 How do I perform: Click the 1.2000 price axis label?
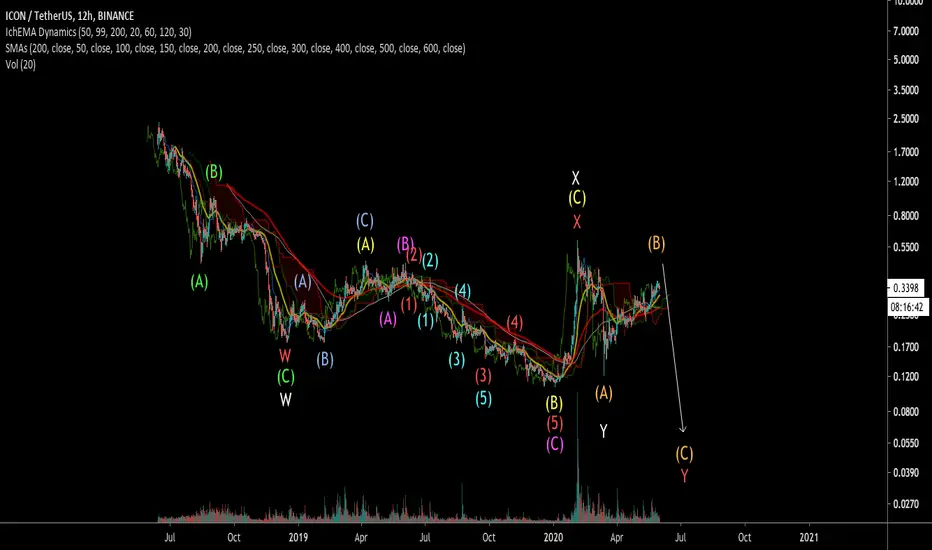(x=906, y=182)
